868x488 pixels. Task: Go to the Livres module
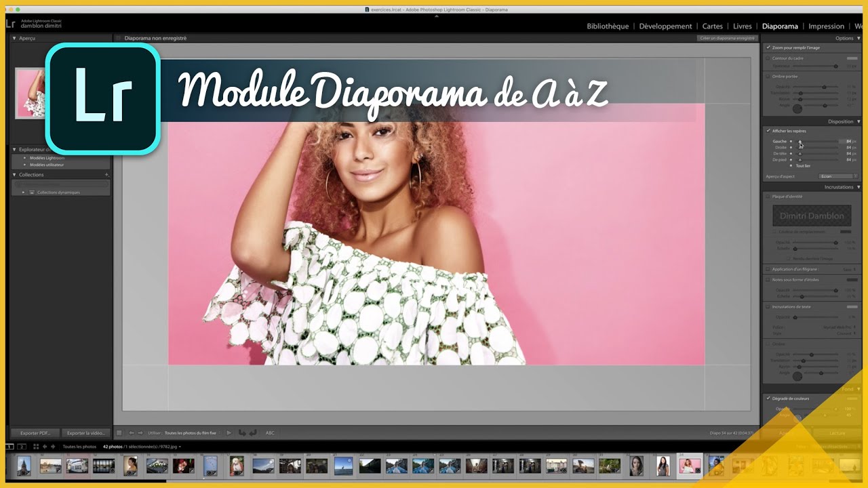[x=743, y=26]
